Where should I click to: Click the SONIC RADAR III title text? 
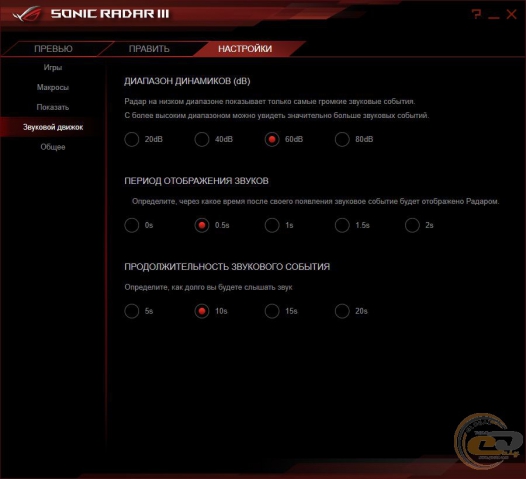pos(110,14)
